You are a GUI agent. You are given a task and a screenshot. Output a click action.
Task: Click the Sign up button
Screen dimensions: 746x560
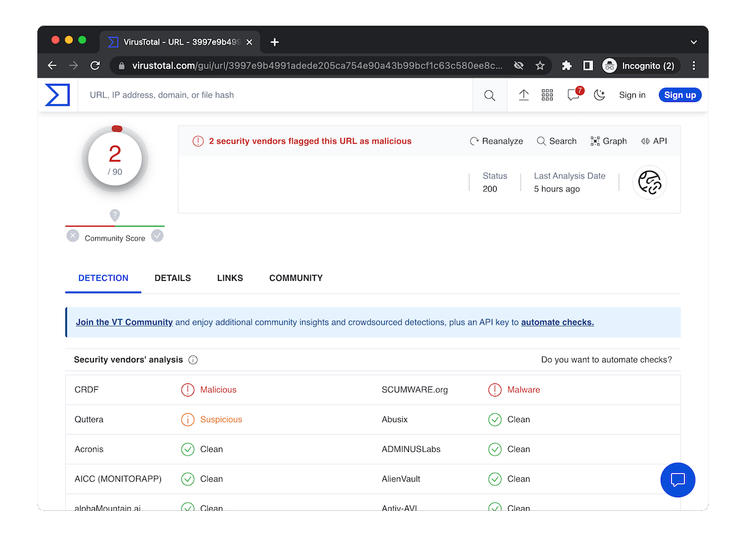point(680,95)
